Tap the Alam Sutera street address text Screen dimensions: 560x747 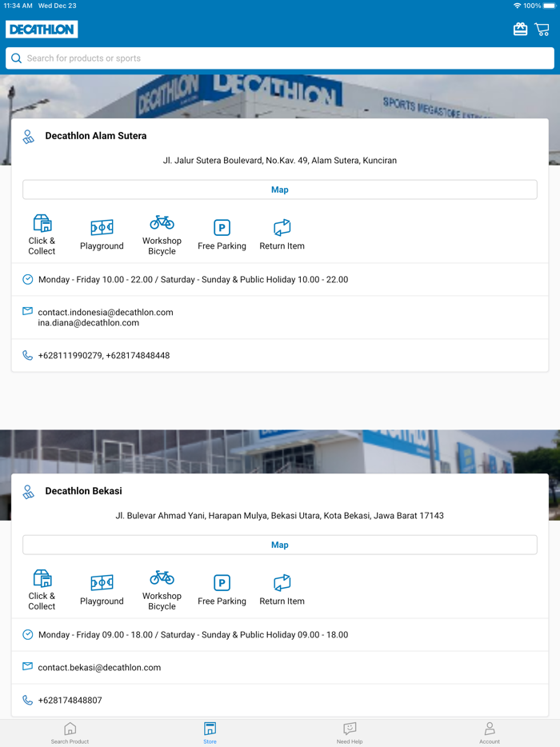[x=280, y=161]
